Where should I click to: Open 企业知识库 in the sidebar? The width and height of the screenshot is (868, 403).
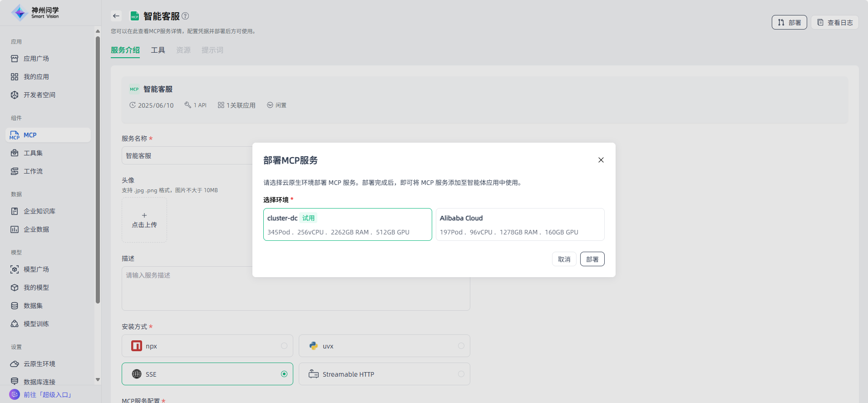[39, 211]
